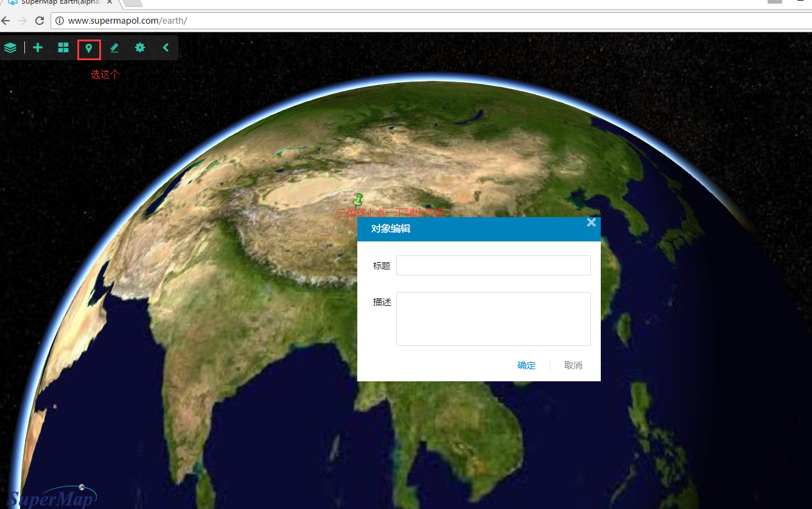Viewport: 812px width, 509px height.
Task: Select the location marker tool
Action: (89, 47)
